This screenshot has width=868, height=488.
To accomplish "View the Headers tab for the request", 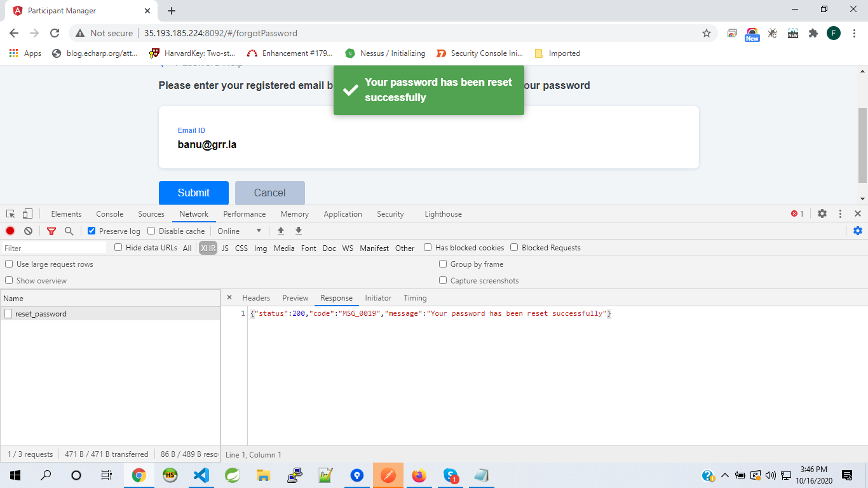I will [255, 297].
